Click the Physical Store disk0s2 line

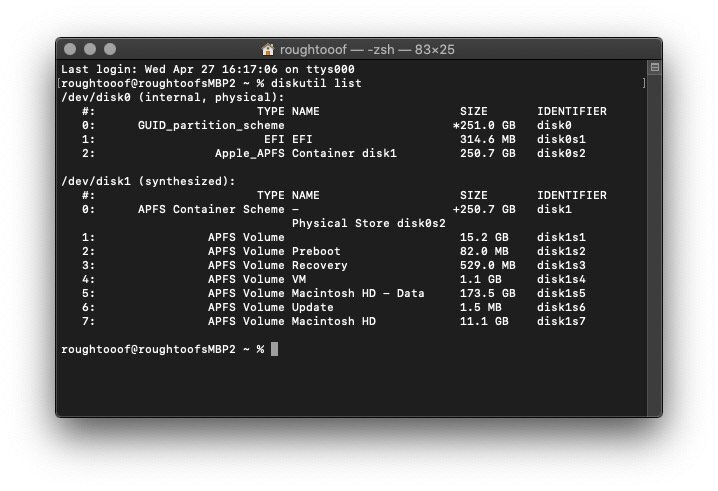(x=369, y=224)
